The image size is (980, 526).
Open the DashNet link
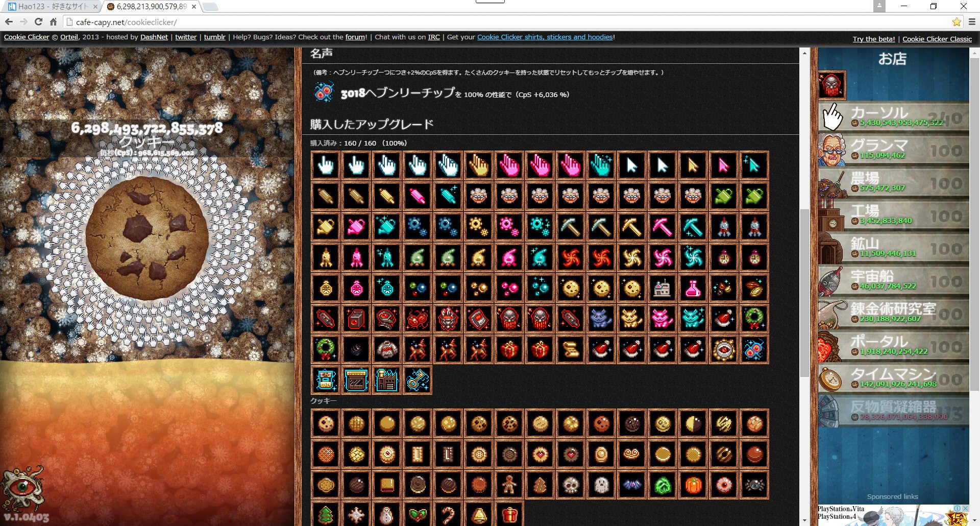pyautogui.click(x=154, y=37)
